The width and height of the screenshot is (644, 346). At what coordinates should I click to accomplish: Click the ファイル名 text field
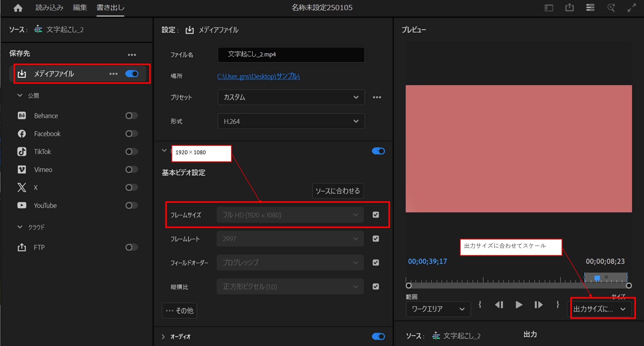(x=291, y=55)
